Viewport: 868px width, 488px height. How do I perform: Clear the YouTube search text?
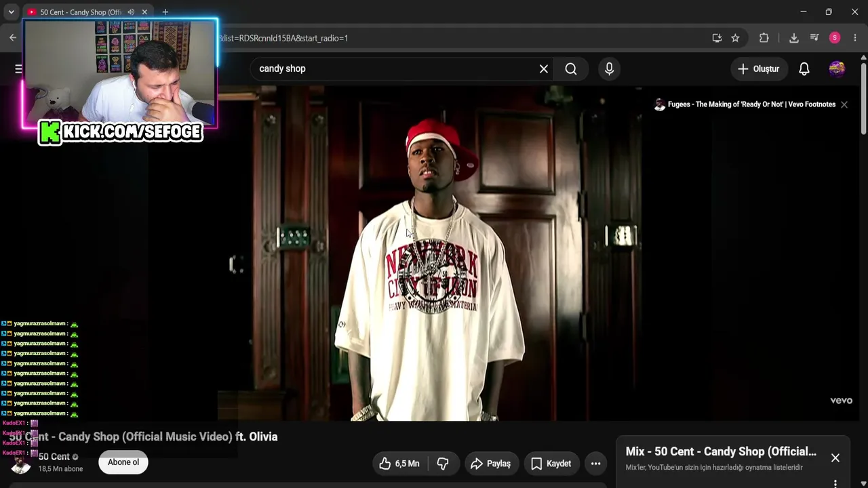tap(544, 68)
